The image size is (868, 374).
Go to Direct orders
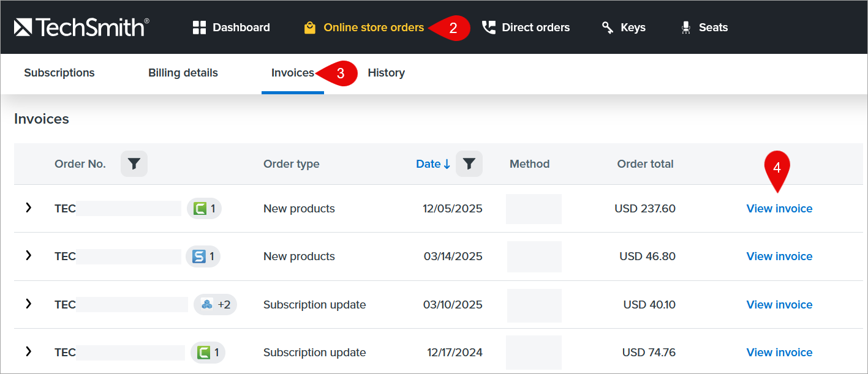coord(526,28)
